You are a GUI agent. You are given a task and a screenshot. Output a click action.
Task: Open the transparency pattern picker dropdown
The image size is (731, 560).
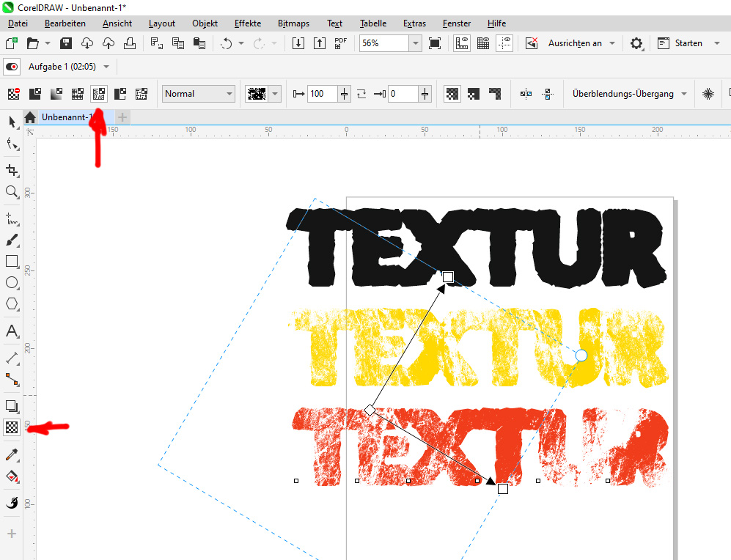pos(275,94)
